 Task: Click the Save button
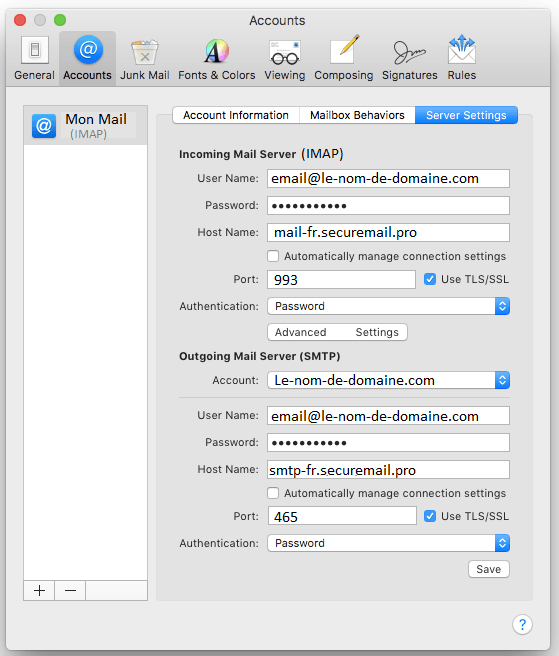[x=489, y=569]
